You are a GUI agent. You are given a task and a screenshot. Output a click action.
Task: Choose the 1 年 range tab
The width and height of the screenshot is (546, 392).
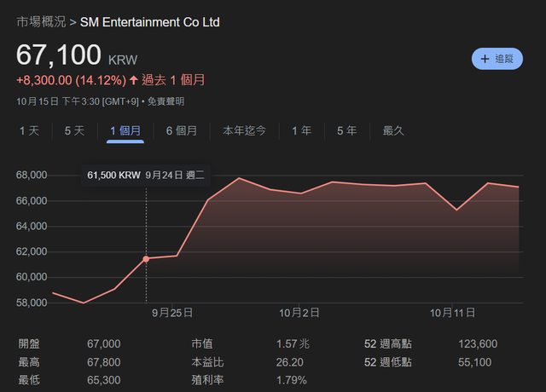click(x=301, y=130)
